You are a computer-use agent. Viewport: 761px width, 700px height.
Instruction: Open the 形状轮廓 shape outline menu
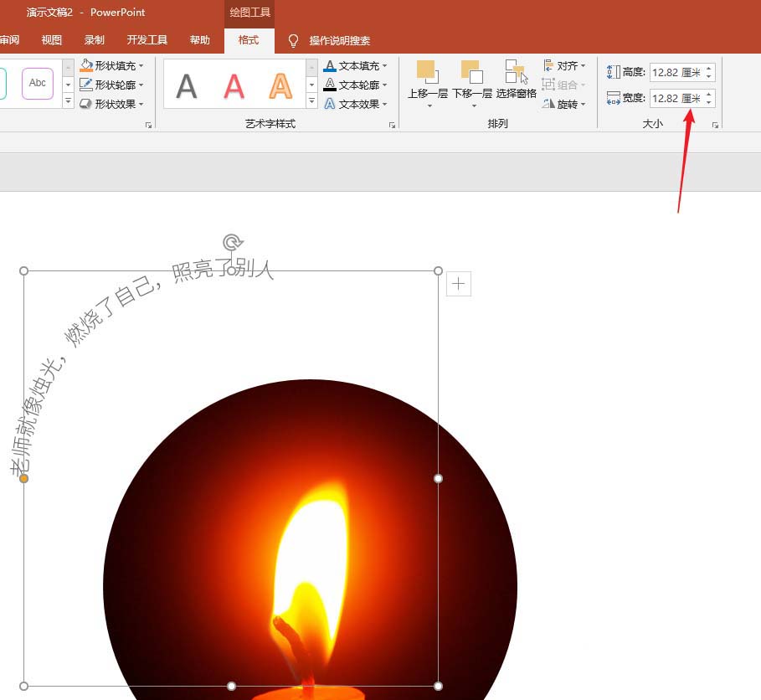112,85
